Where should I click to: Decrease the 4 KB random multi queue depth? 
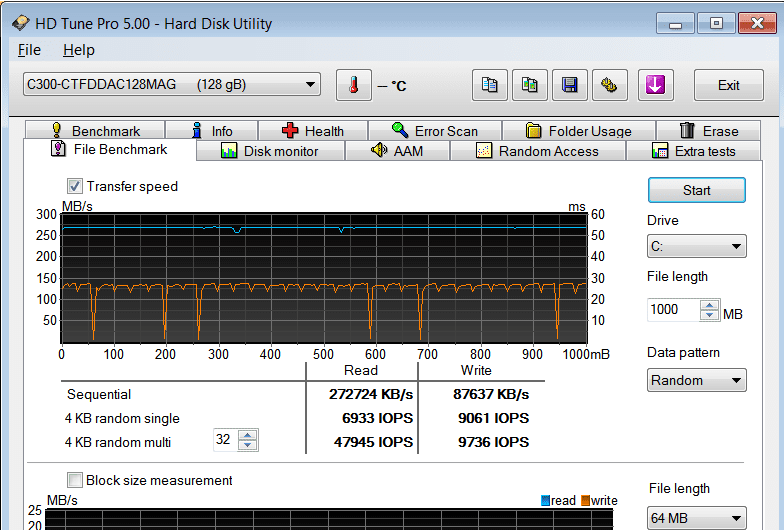point(248,445)
